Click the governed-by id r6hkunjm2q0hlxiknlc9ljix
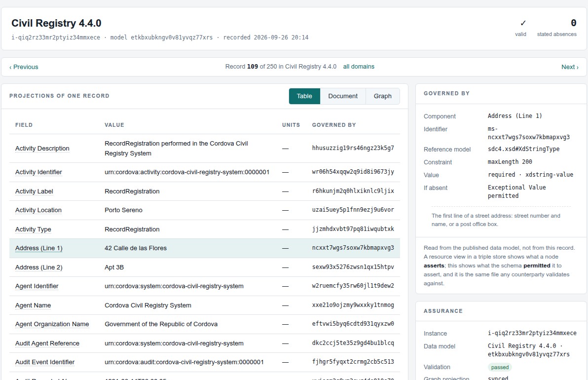 (353, 191)
